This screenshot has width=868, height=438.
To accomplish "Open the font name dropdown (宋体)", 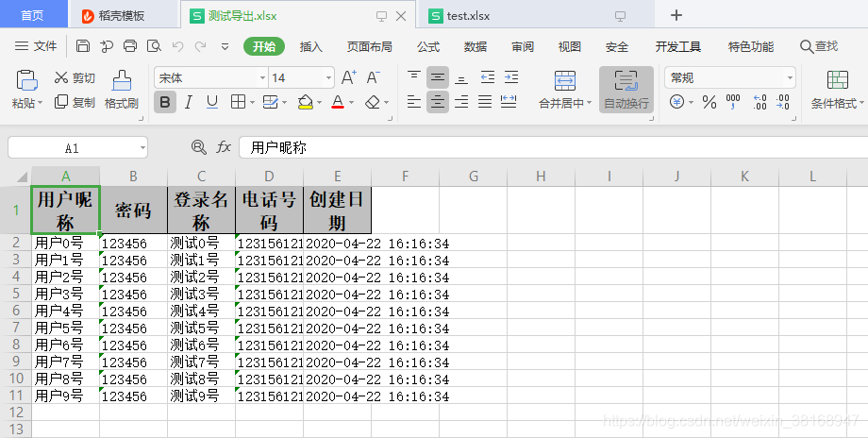I will coord(262,78).
